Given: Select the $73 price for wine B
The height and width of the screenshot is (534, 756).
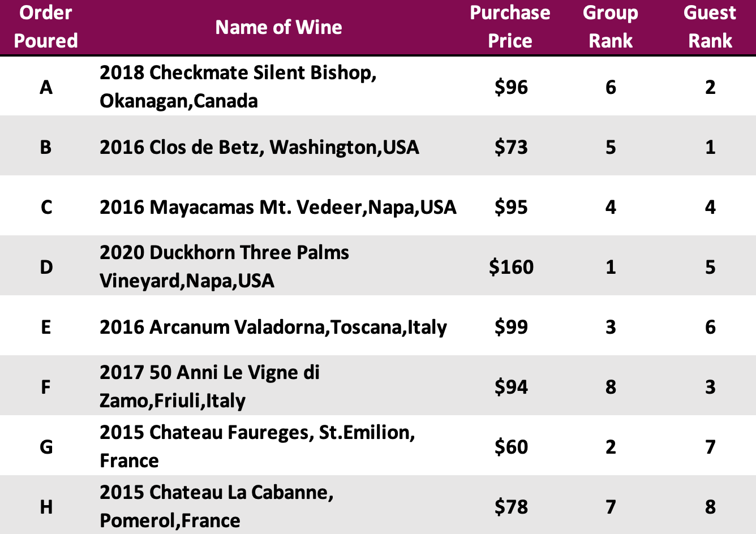Looking at the screenshot, I should click(511, 147).
